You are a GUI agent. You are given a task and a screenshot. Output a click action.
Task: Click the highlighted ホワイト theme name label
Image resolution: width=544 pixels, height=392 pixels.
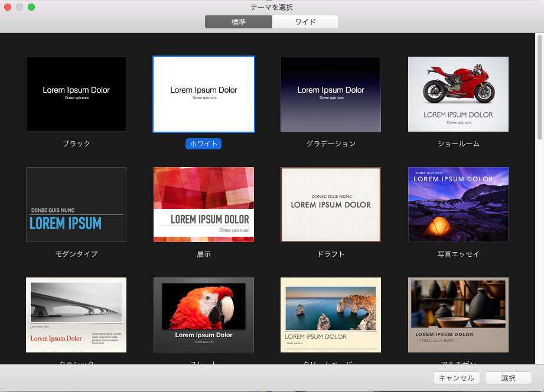tap(204, 143)
